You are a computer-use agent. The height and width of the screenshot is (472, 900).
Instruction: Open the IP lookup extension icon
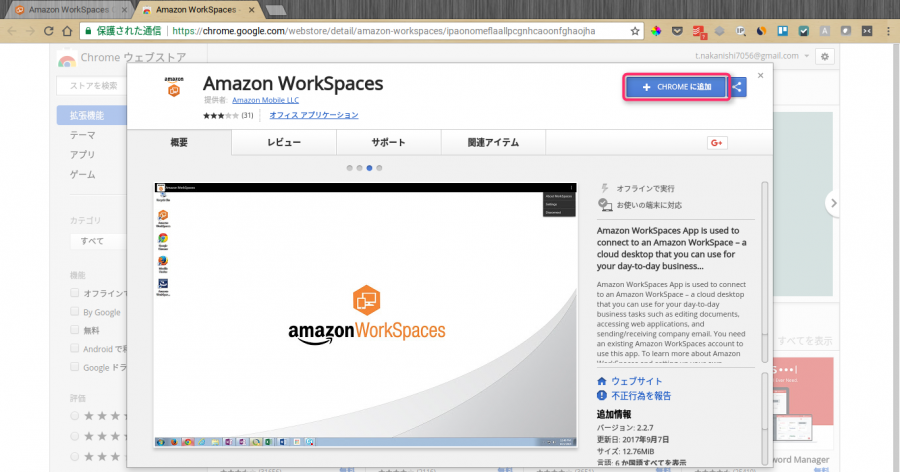pyautogui.click(x=740, y=31)
